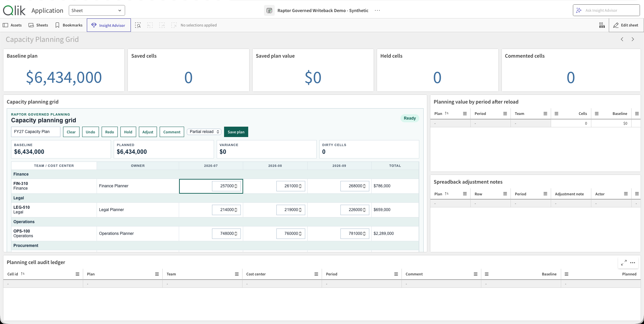Open Team column menu in planning value table
Viewport: 644px width, 324px height.
(545, 114)
